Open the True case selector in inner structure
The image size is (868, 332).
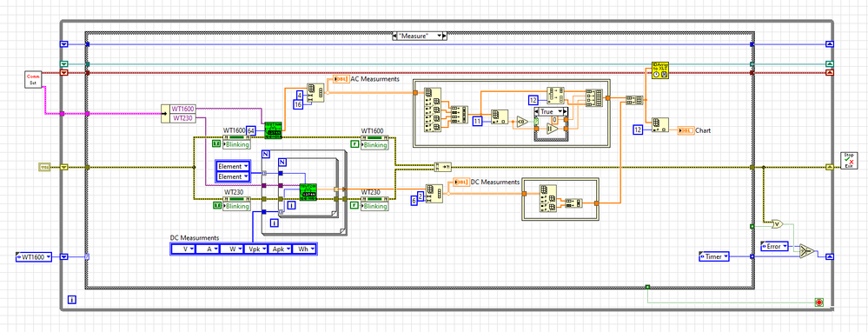550,111
